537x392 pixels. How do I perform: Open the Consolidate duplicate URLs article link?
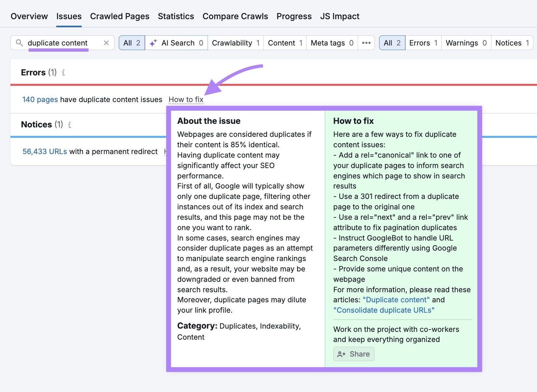(x=384, y=310)
